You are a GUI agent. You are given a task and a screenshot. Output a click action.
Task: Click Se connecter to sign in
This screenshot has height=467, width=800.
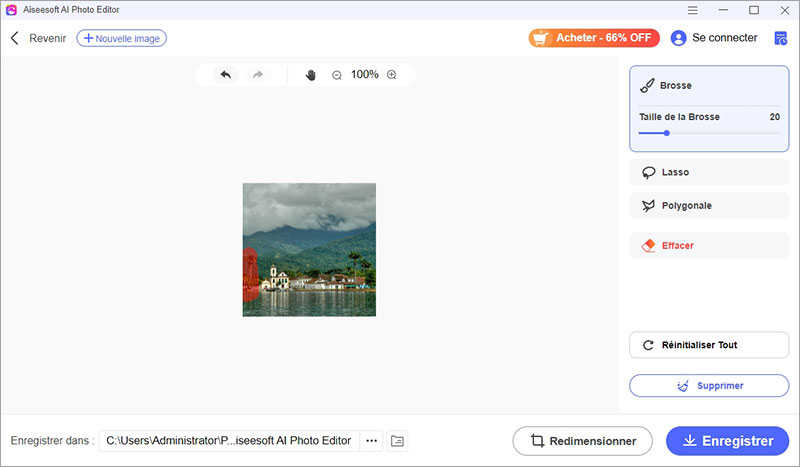[x=714, y=38]
